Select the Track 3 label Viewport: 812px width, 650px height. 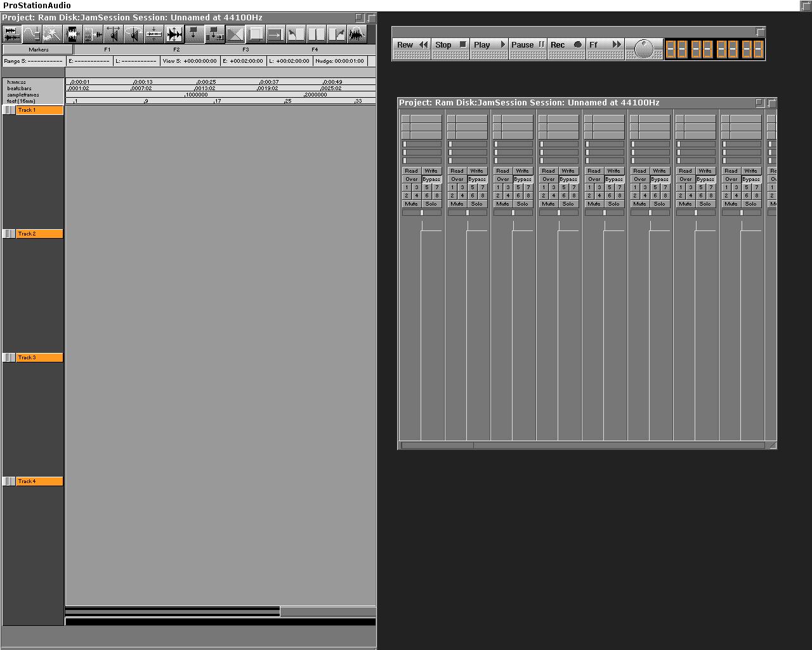point(40,357)
